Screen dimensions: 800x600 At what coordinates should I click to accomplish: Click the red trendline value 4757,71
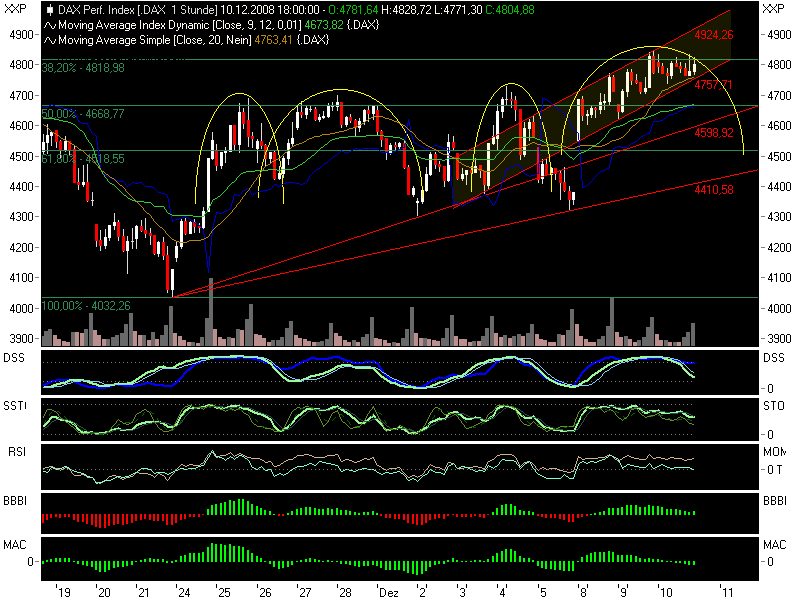[x=713, y=85]
